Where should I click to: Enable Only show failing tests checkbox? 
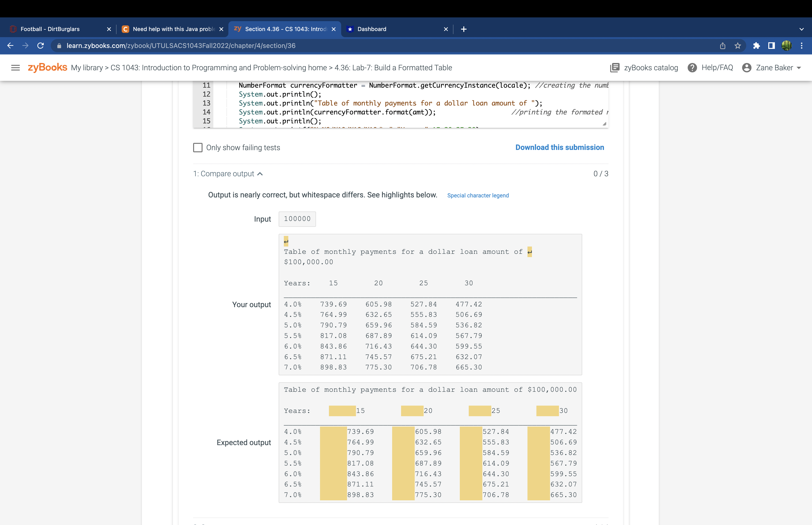click(198, 148)
